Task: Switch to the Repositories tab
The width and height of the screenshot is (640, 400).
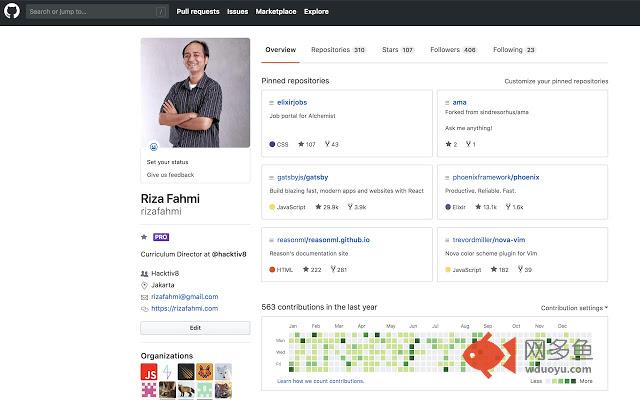Action: (338, 50)
